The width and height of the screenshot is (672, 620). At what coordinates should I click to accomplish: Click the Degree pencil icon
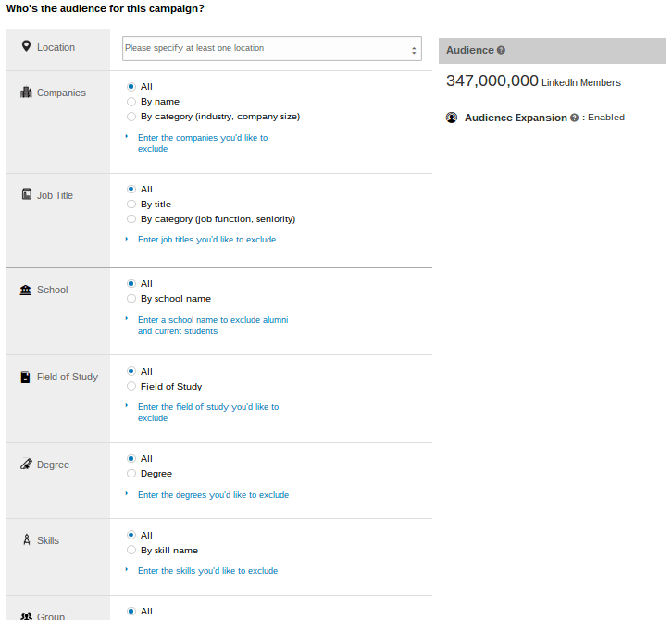26,465
